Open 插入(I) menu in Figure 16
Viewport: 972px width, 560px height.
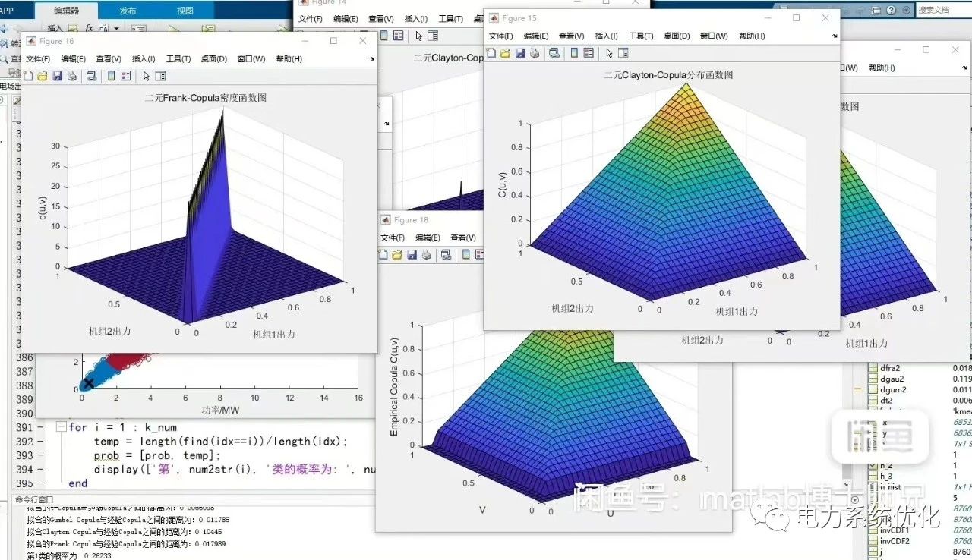(144, 59)
